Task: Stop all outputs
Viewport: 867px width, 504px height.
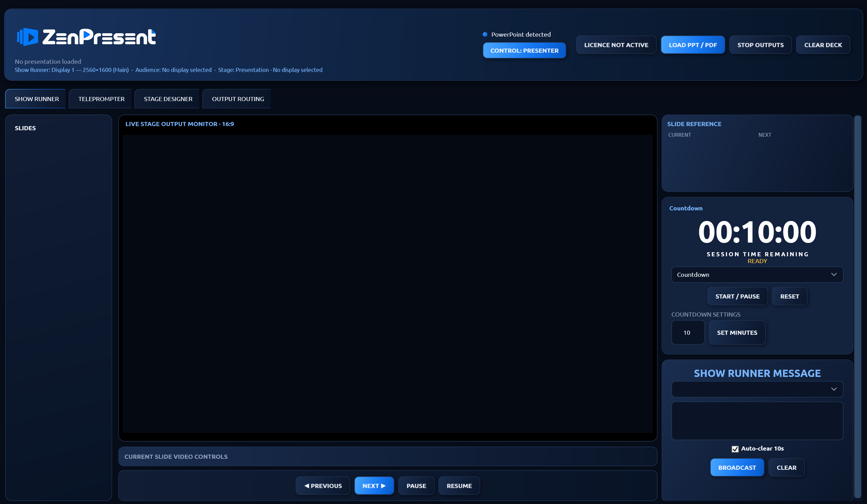Action: (x=760, y=45)
